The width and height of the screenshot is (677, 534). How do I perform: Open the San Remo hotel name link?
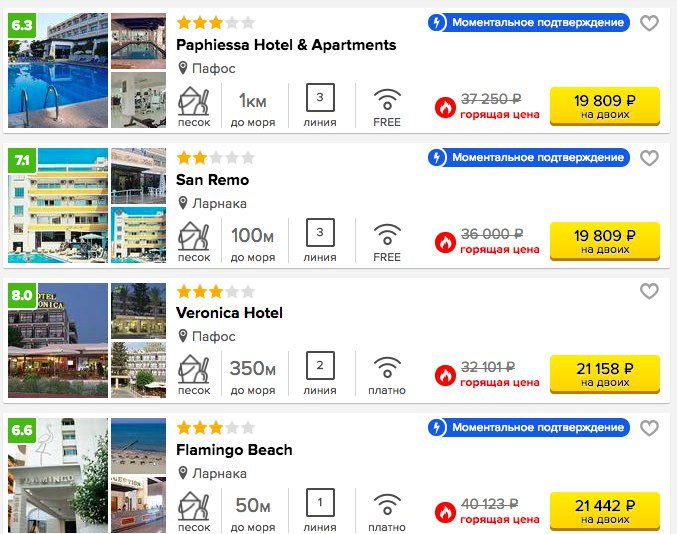click(212, 180)
